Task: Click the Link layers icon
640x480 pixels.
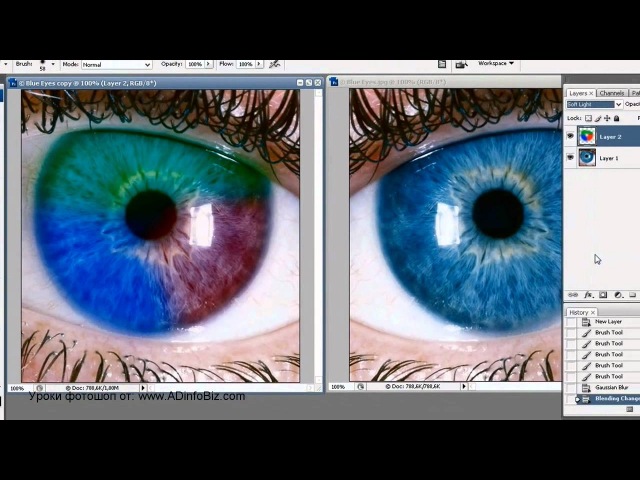Action: (x=573, y=295)
